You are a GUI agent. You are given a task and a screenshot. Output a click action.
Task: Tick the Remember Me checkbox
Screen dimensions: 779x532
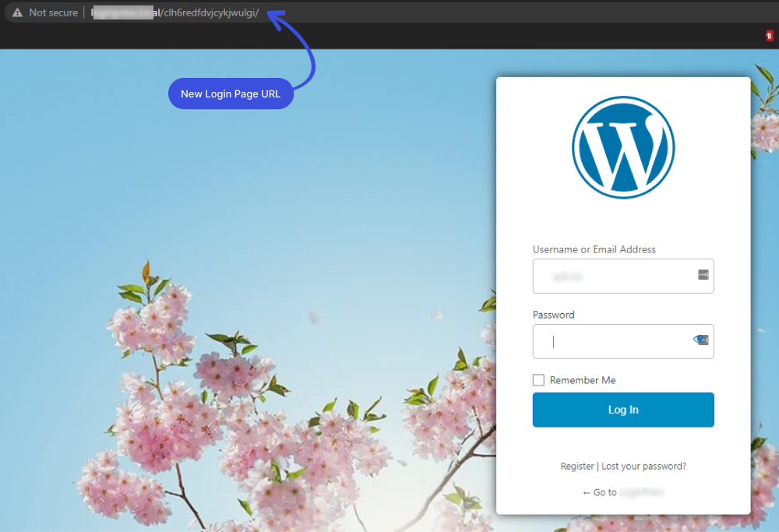point(538,380)
